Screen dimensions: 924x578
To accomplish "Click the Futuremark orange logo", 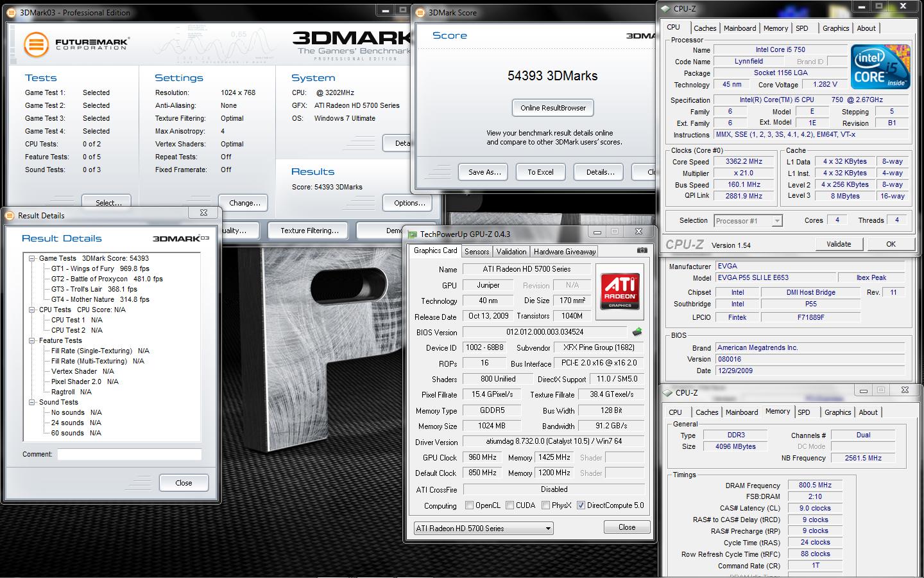I will 37,45.
